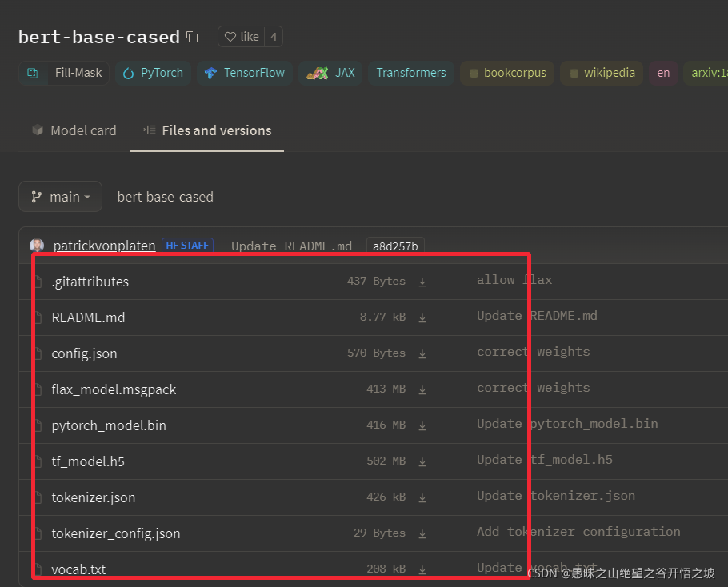The image size is (728, 587).
Task: Switch to Files and versions tab
Action: tap(207, 130)
